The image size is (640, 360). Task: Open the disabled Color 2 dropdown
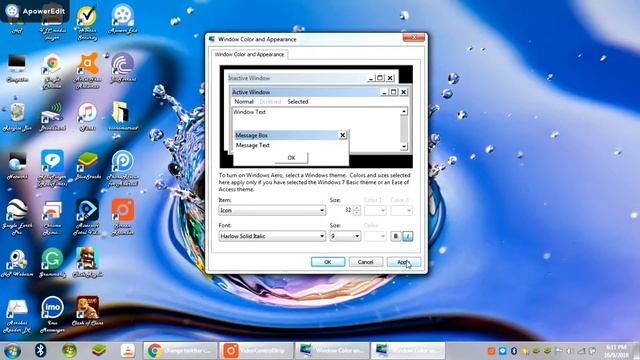tap(401, 210)
